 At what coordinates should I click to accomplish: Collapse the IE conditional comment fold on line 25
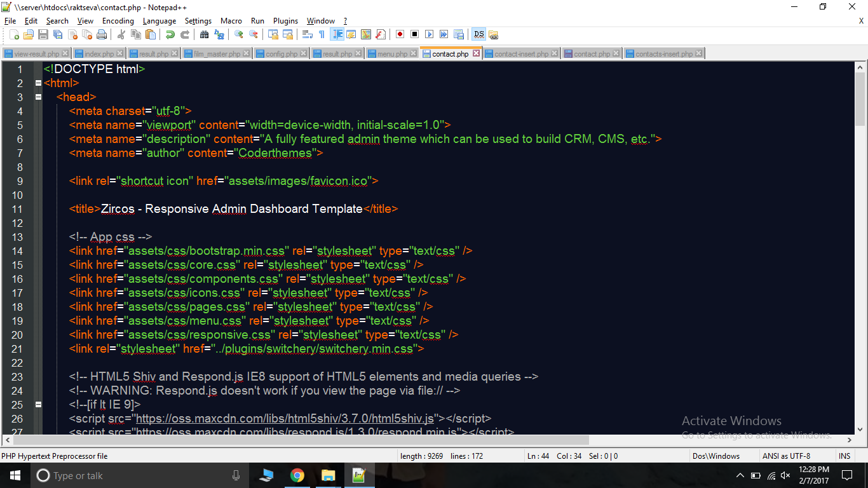click(x=38, y=404)
